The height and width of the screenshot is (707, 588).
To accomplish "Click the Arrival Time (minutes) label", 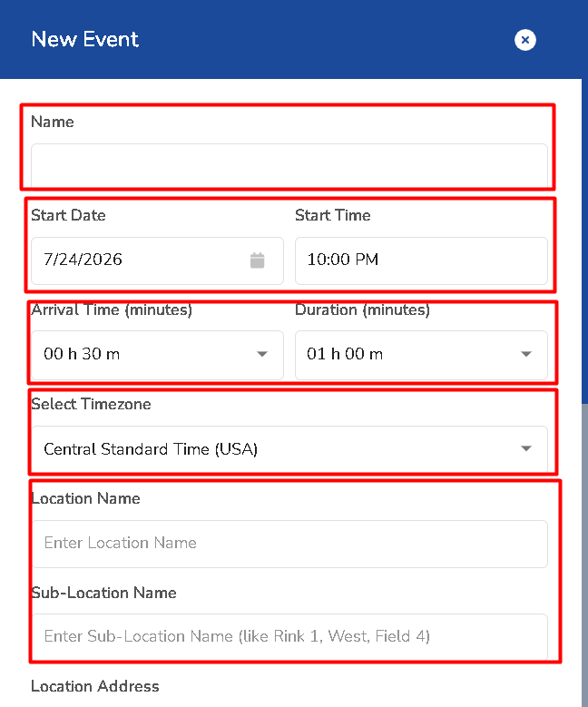I will tap(112, 309).
